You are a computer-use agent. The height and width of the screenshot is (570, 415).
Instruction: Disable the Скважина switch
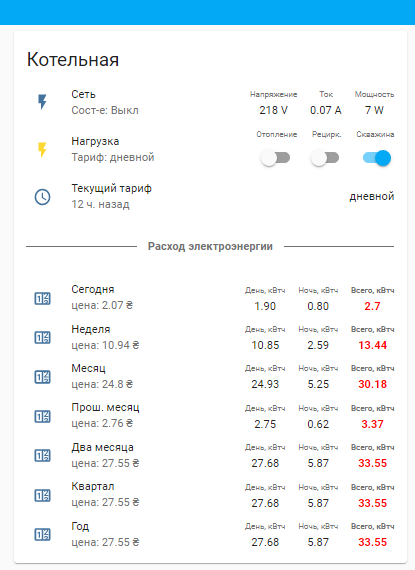point(376,158)
